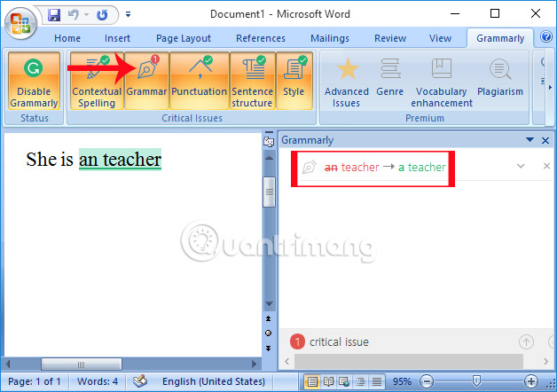Click the Grammarly pane horizontal scrollbar

pyautogui.click(x=409, y=362)
